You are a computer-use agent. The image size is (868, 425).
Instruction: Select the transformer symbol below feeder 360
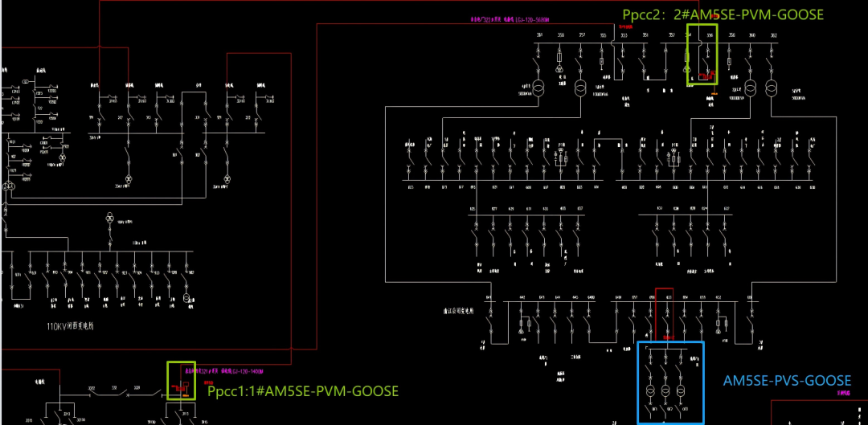click(751, 88)
